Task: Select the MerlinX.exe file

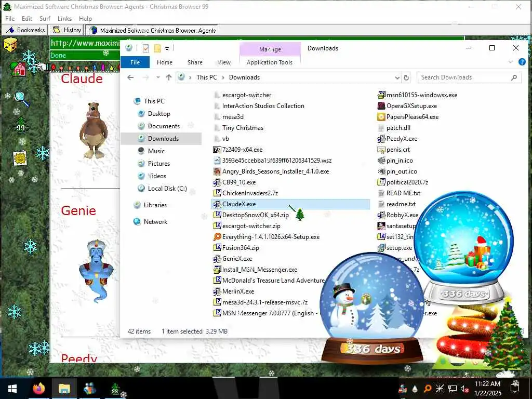Action: 238,291
